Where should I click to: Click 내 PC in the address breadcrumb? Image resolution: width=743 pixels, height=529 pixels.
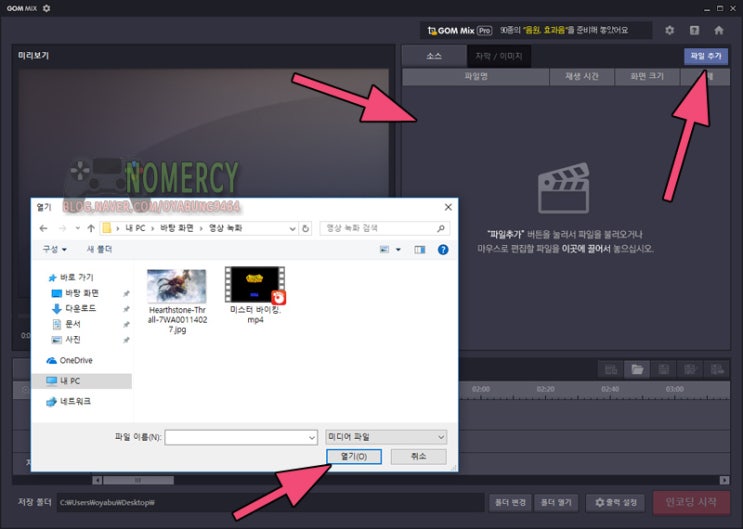[x=135, y=228]
